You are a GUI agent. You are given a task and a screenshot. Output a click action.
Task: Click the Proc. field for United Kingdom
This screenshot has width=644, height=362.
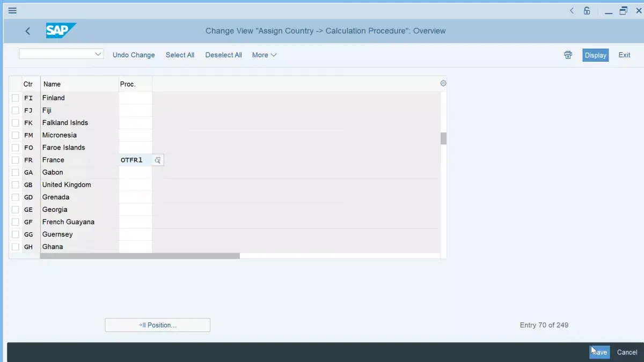point(135,184)
